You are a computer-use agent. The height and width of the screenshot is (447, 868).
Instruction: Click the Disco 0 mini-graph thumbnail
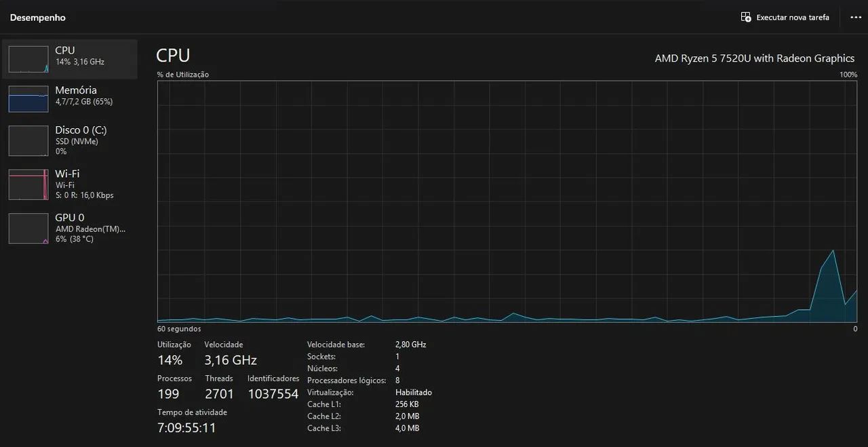(x=28, y=140)
